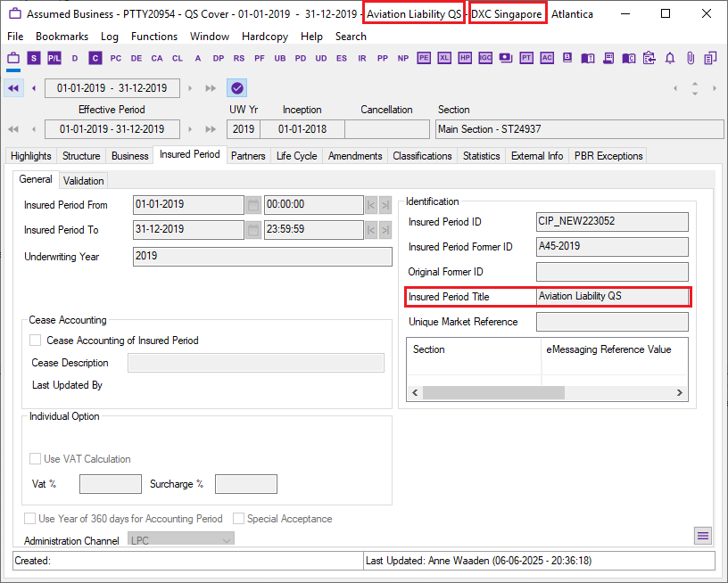Image resolution: width=728 pixels, height=583 pixels.
Task: Open the calendar picker for Insured Period From
Action: 253,205
